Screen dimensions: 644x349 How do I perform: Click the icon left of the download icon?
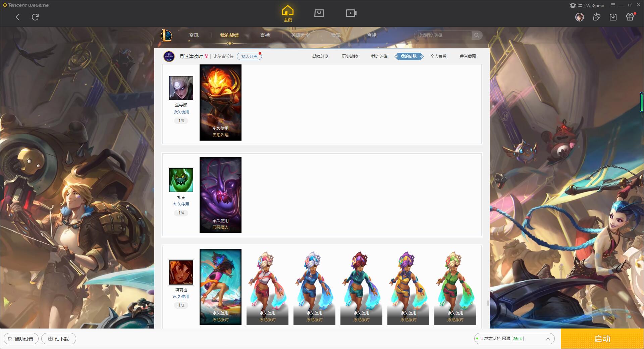(596, 17)
